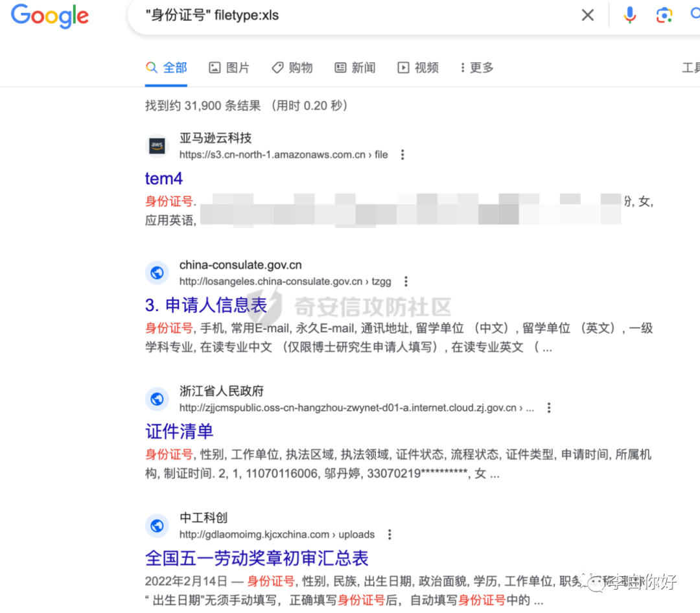Image resolution: width=700 pixels, height=613 pixels.
Task: Open the 视频 tab
Action: coord(418,68)
